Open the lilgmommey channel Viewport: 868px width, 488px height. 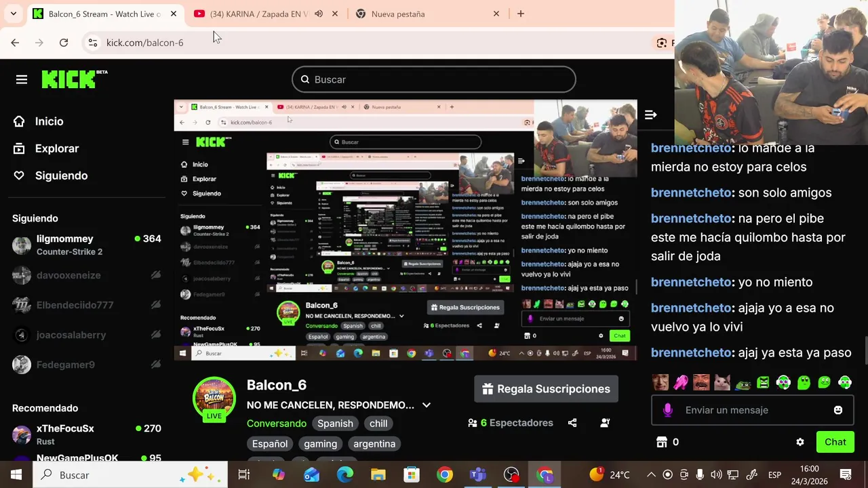tap(87, 245)
